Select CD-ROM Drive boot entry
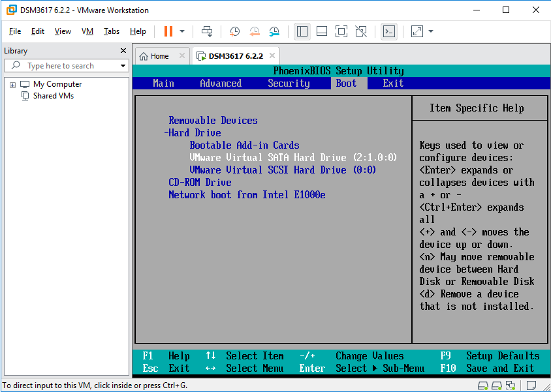551x392 pixels. [200, 183]
